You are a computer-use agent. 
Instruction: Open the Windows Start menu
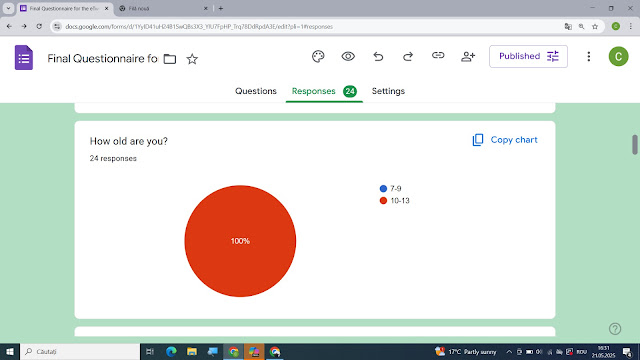tap(10, 351)
